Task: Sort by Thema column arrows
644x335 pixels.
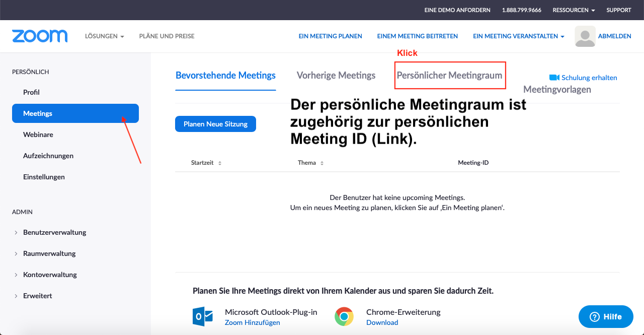Action: pyautogui.click(x=322, y=163)
